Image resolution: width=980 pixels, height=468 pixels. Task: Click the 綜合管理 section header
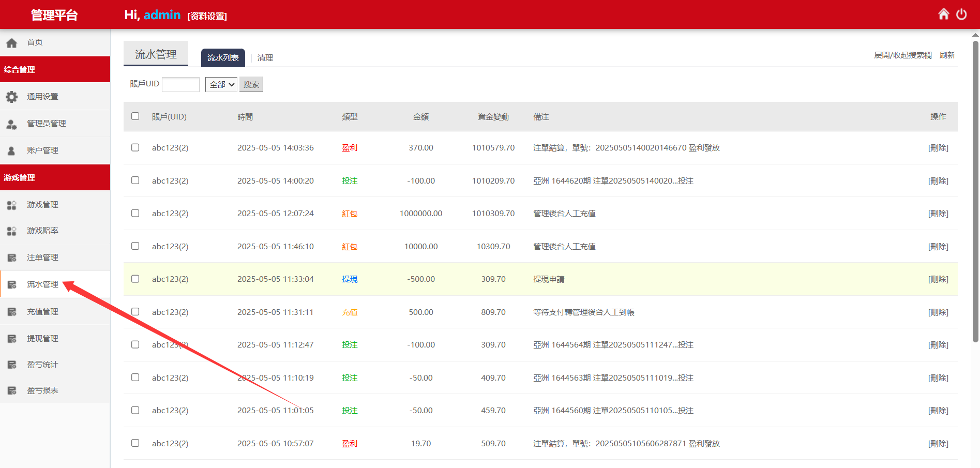click(x=55, y=69)
